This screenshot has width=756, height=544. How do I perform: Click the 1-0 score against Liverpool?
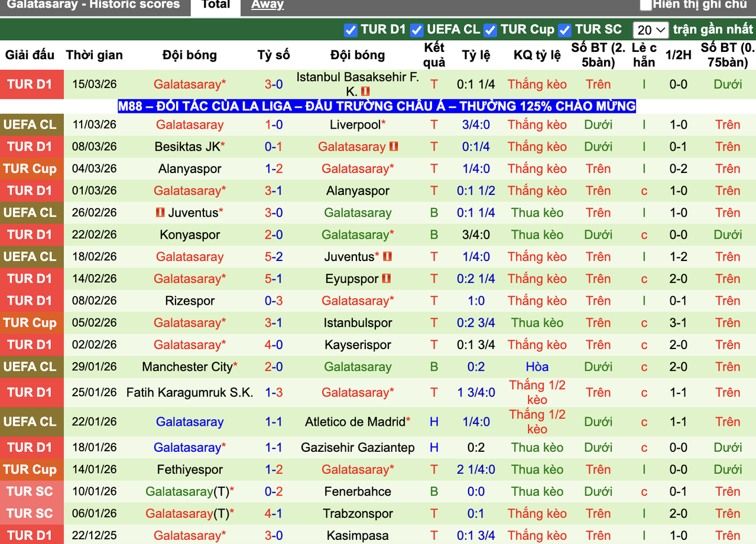pos(274,125)
